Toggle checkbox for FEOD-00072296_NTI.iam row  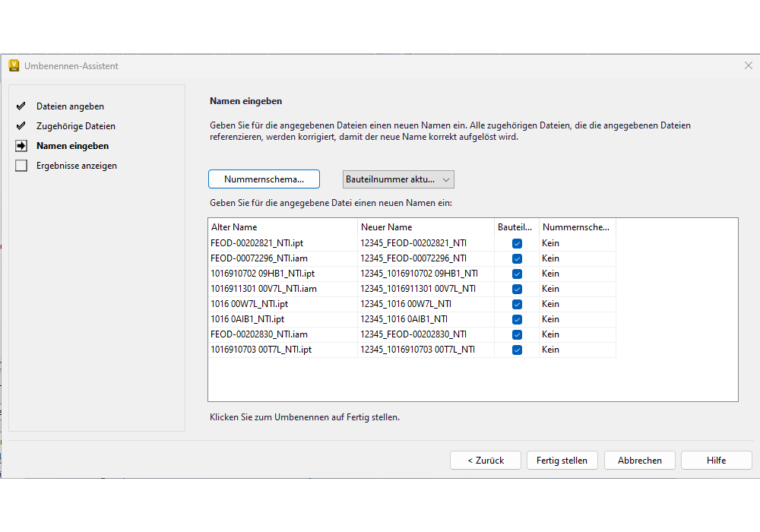[x=517, y=258]
